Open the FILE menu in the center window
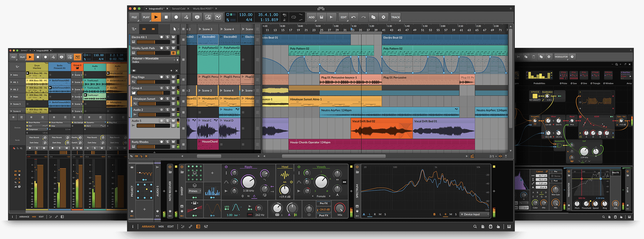This screenshot has width=644, height=239. [134, 17]
